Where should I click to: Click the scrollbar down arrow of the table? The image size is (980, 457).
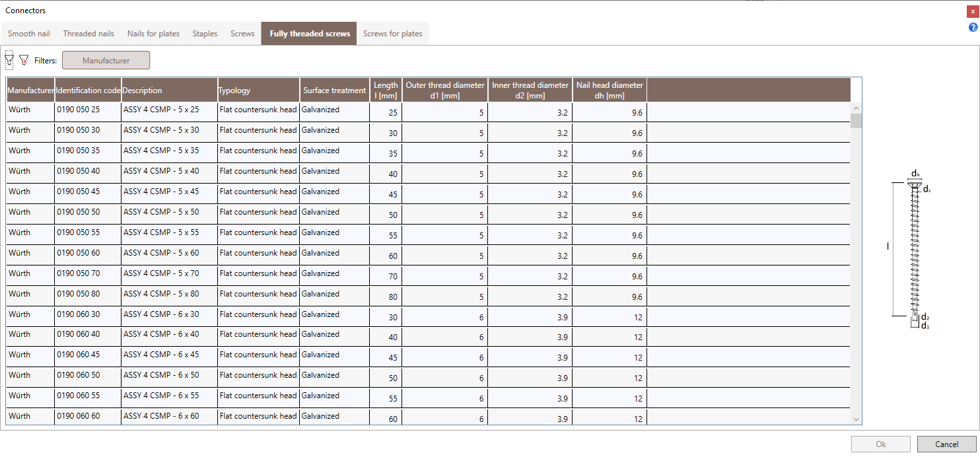[x=856, y=419]
